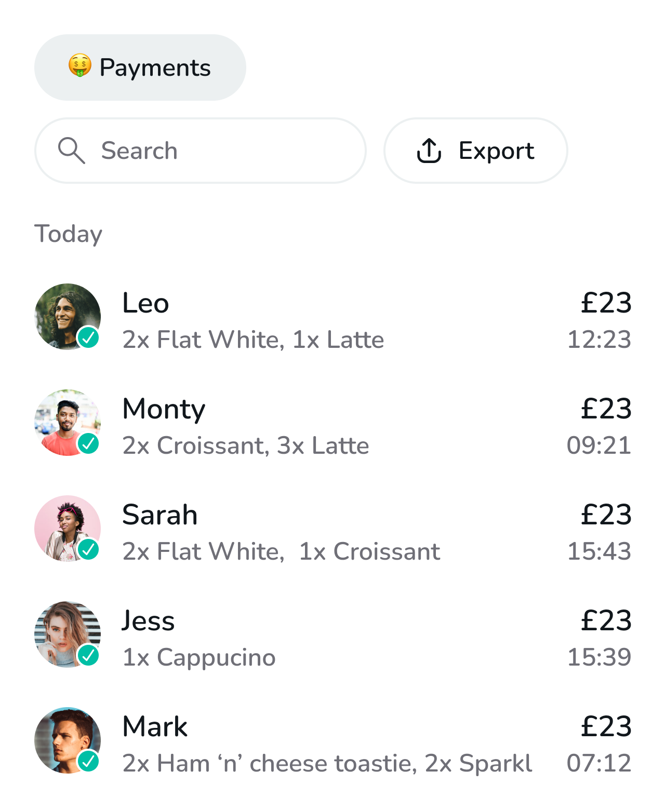Open Monty's profile photo

pos(62,418)
